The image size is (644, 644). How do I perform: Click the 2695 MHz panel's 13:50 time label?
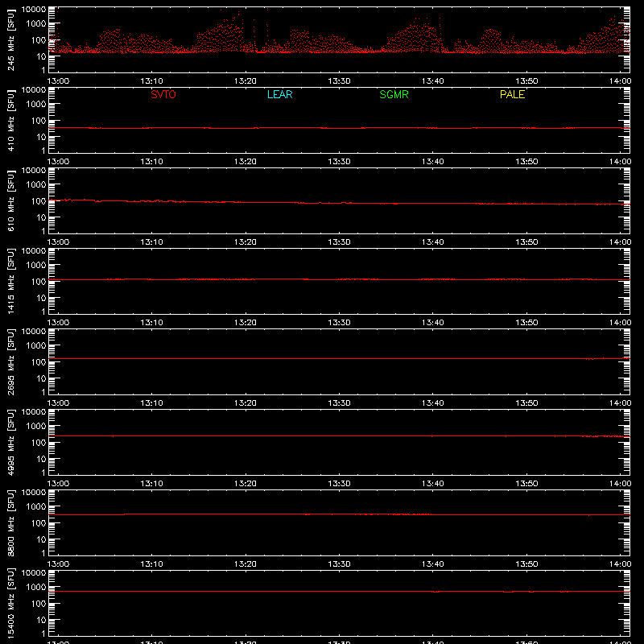(526, 403)
